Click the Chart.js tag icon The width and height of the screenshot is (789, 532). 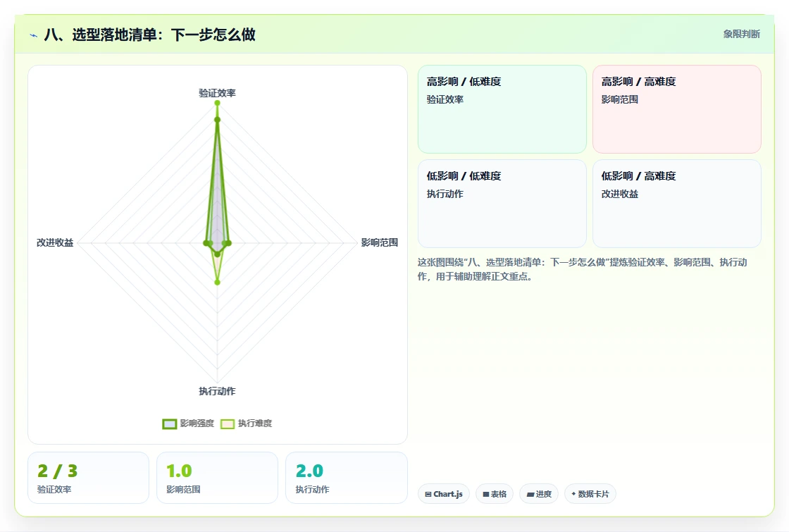(x=428, y=494)
